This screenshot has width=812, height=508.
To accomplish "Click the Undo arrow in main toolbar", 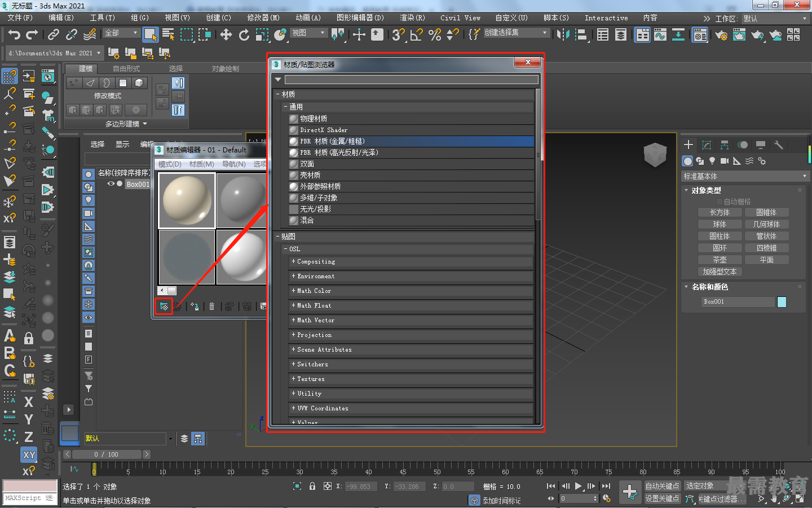I will click(14, 35).
